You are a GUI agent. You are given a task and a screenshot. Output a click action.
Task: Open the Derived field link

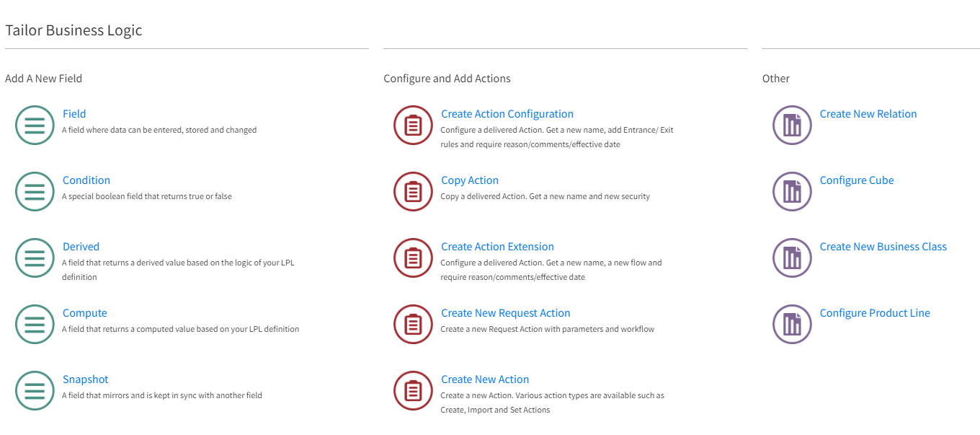coord(81,247)
